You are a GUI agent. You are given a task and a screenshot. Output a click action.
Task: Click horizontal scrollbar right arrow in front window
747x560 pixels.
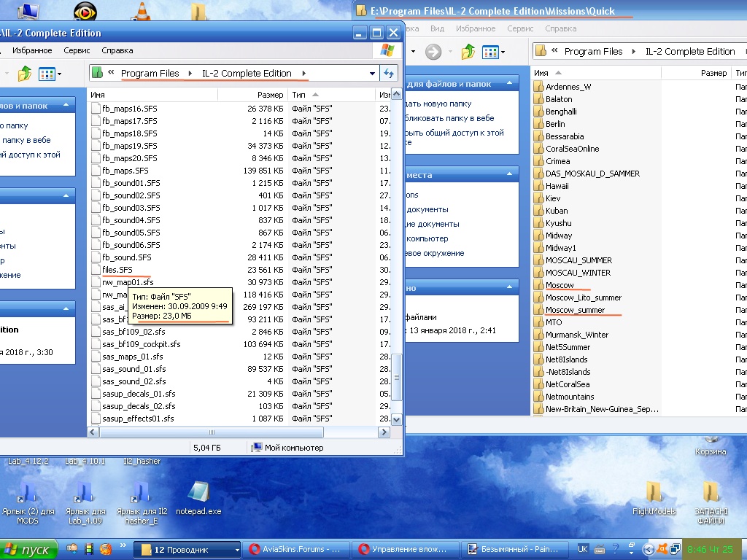pos(384,432)
